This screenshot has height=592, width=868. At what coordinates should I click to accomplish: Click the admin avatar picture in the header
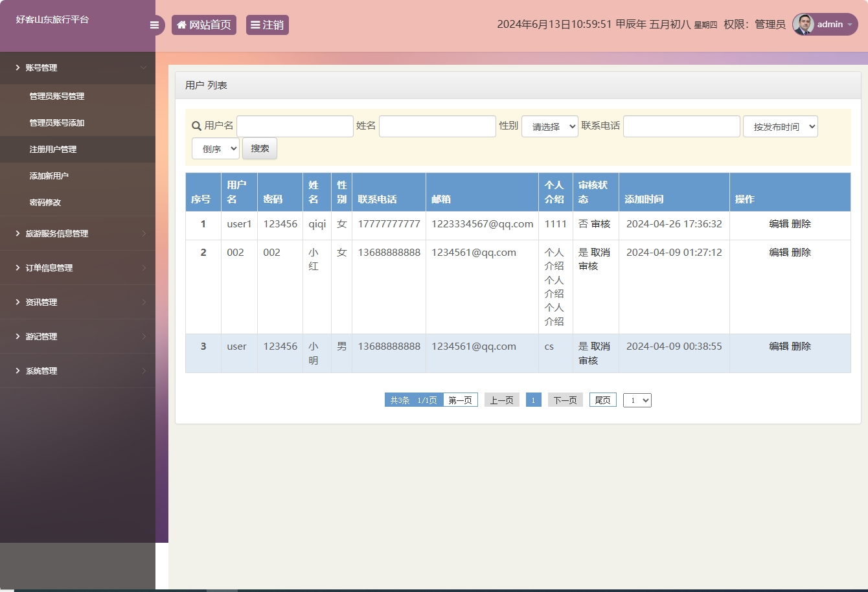pyautogui.click(x=803, y=25)
